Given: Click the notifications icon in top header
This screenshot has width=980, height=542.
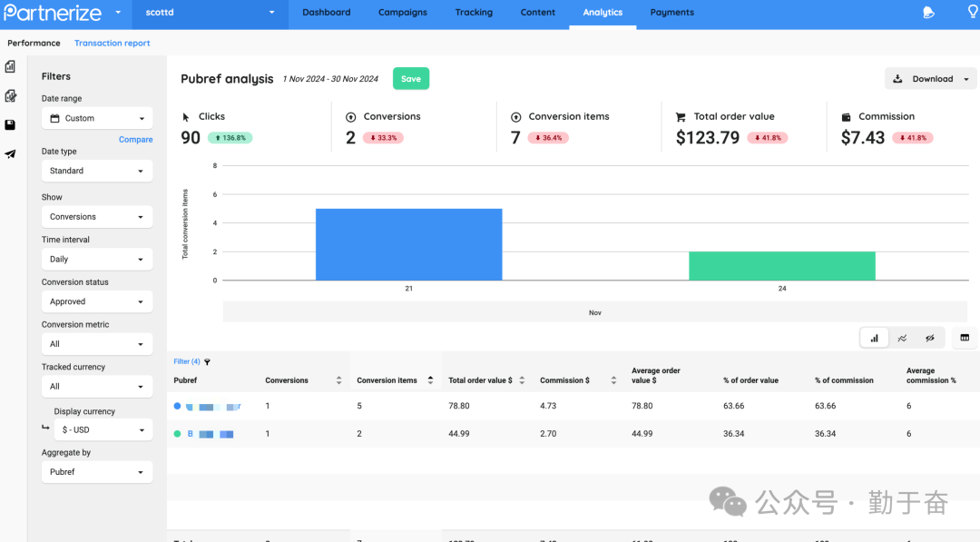Looking at the screenshot, I should [928, 13].
